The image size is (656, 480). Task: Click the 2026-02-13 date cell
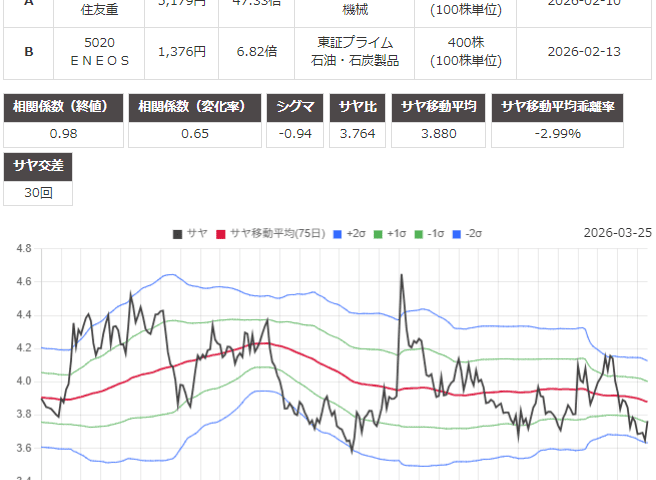point(585,50)
